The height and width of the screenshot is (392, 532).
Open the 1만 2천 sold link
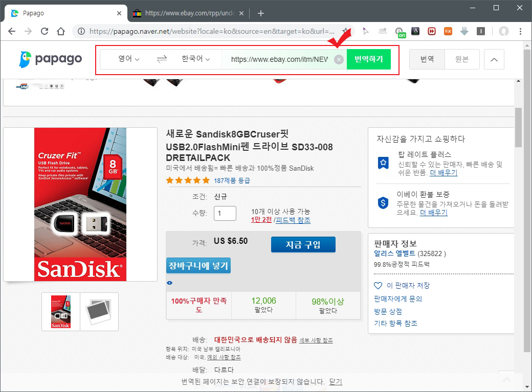pos(261,220)
